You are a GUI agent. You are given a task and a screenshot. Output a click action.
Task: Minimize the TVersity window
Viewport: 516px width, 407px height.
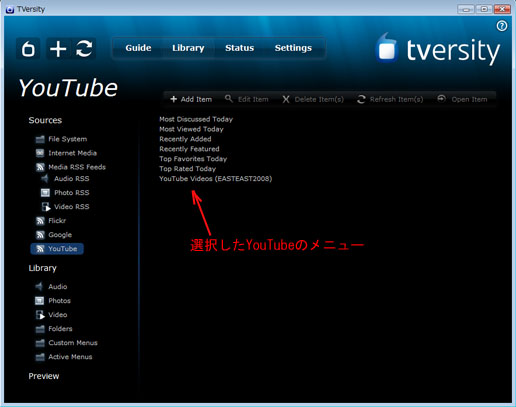[x=466, y=9]
